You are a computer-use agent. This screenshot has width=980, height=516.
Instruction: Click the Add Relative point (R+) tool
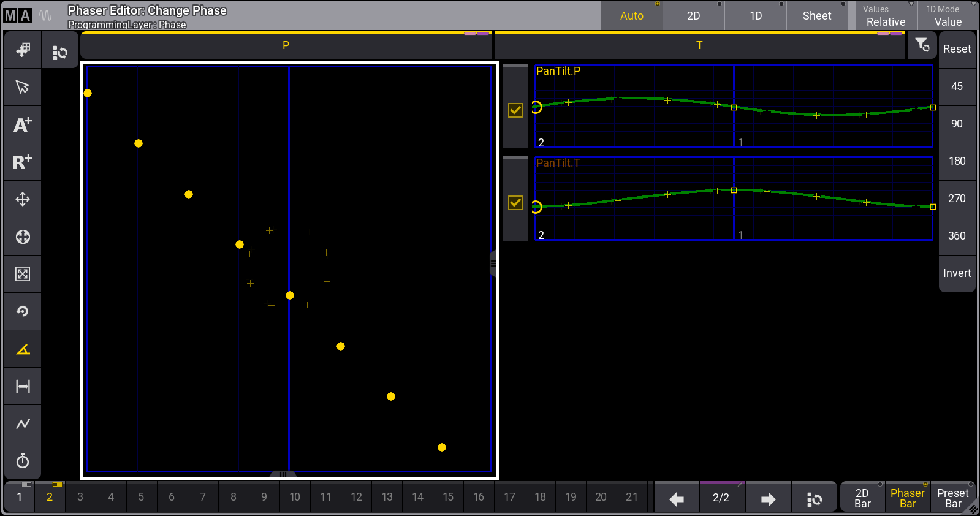click(x=23, y=162)
